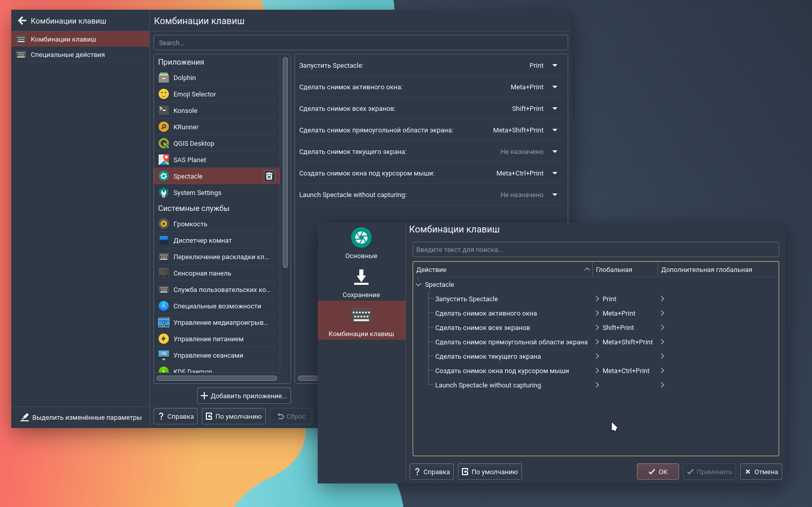Image resolution: width=812 pixels, height=507 pixels.
Task: Select the Специальные возможности icon
Action: (164, 306)
